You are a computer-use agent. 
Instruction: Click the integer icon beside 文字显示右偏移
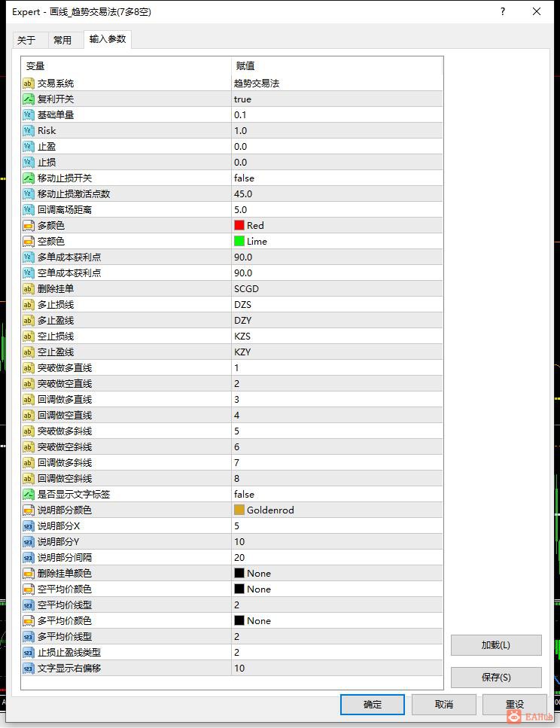click(x=29, y=668)
